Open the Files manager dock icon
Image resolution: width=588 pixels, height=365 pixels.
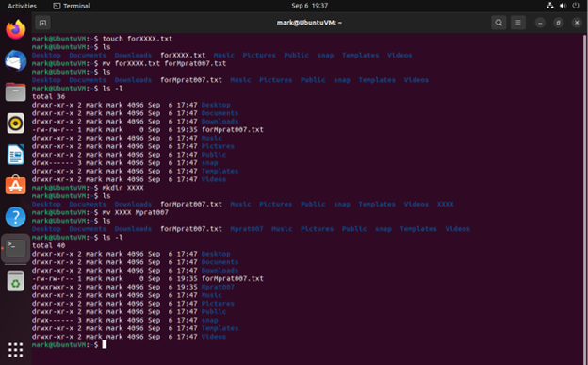[x=15, y=92]
